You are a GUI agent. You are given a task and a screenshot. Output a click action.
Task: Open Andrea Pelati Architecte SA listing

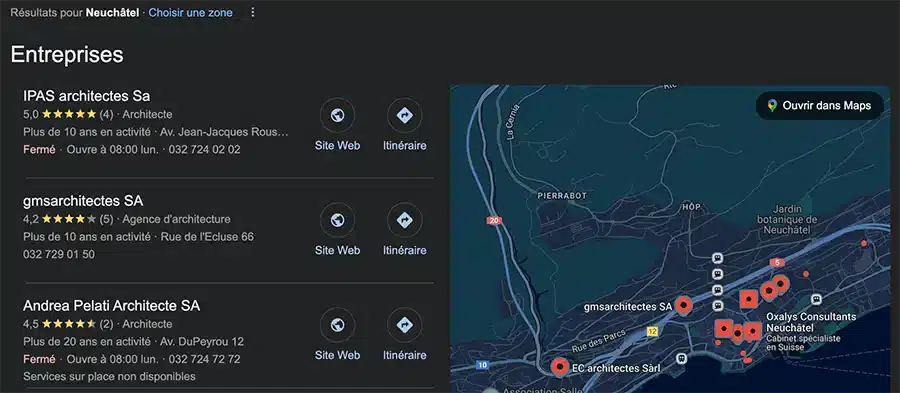point(111,306)
